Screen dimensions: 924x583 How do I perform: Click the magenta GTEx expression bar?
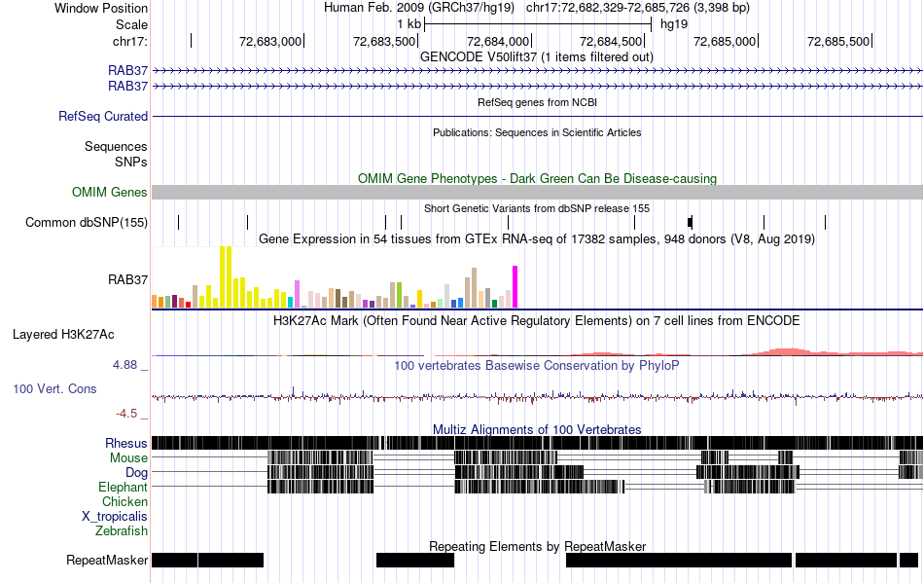click(x=515, y=286)
